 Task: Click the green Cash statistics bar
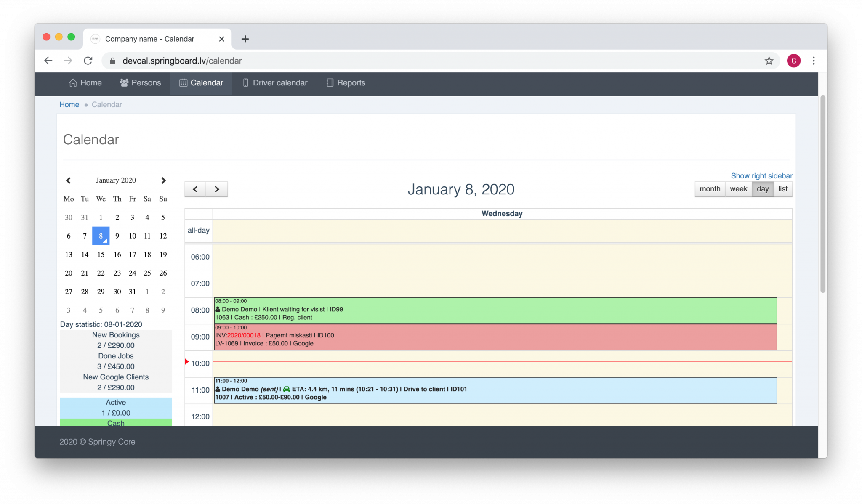(116, 422)
